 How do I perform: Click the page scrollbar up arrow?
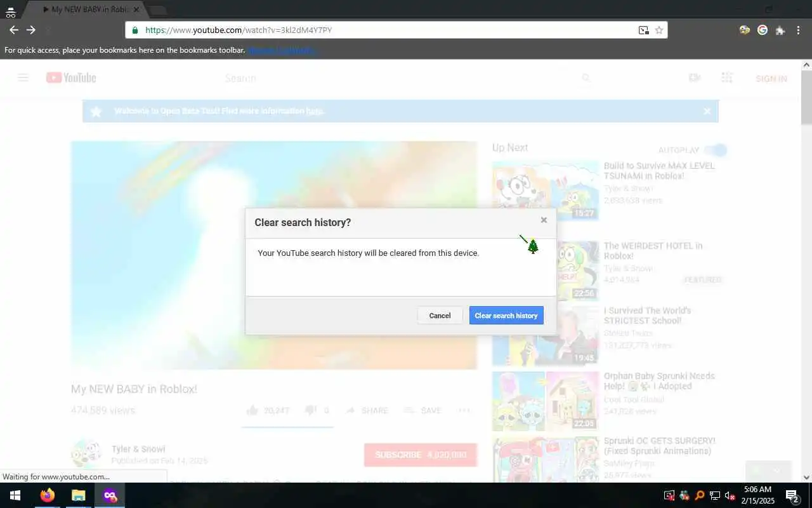[x=806, y=65]
